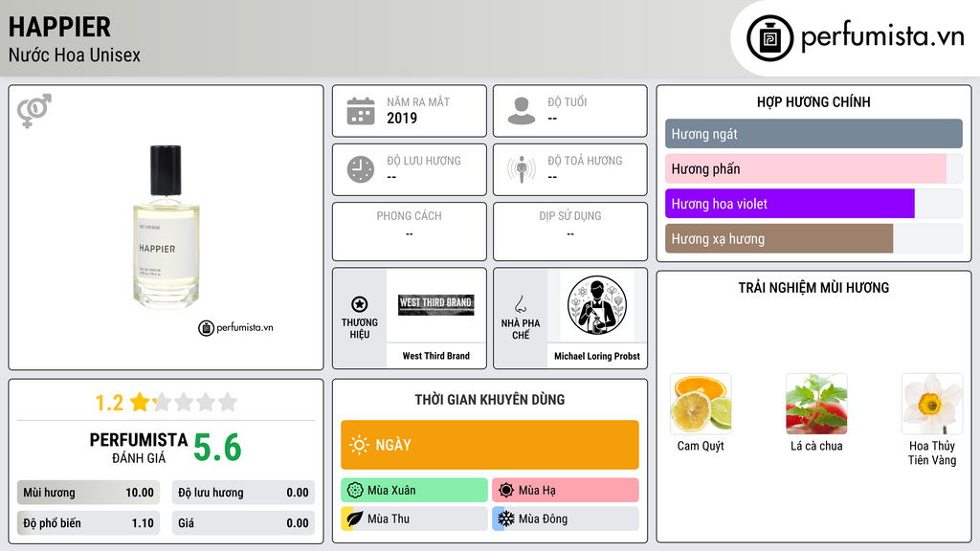The height and width of the screenshot is (551, 980).
Task: Click the Hợp hương chính heading
Action: click(x=813, y=101)
